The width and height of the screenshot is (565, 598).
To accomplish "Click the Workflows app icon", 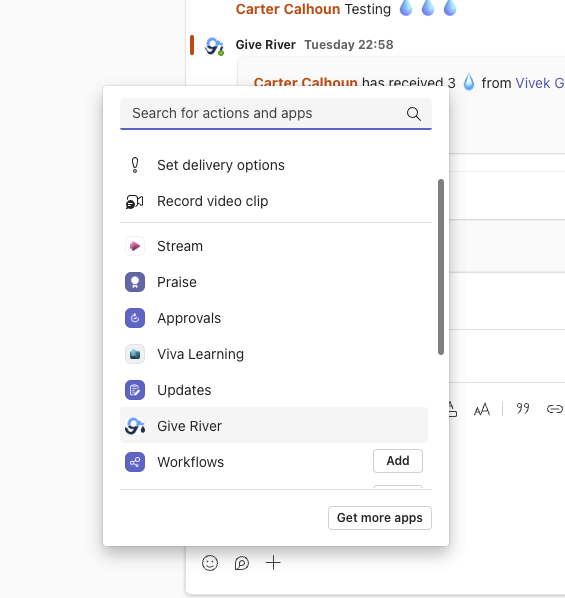I will point(135,462).
